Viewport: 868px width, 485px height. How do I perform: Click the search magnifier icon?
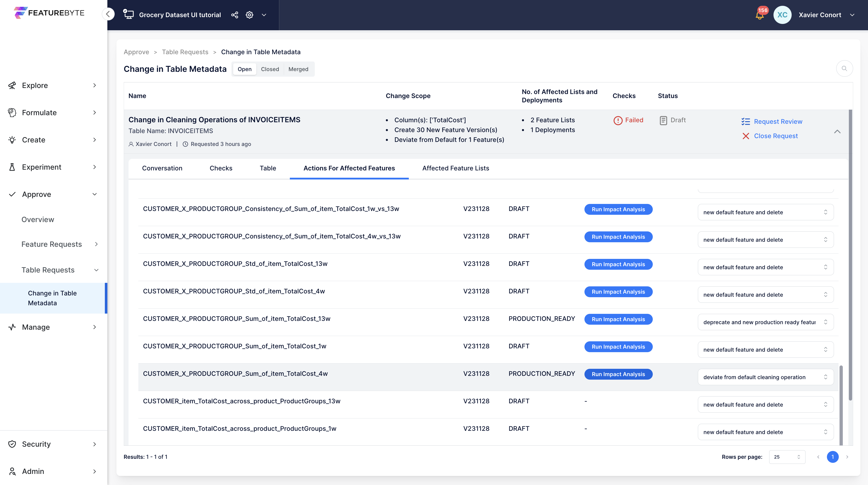(x=844, y=68)
